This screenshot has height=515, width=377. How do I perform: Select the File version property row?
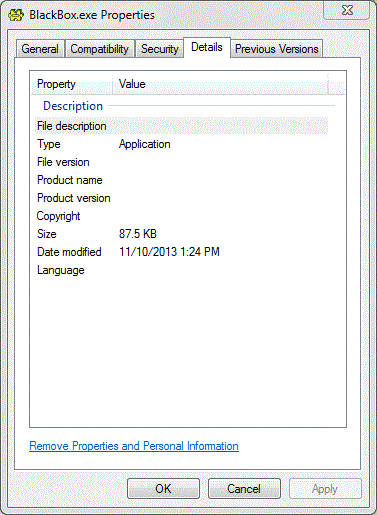pyautogui.click(x=182, y=162)
